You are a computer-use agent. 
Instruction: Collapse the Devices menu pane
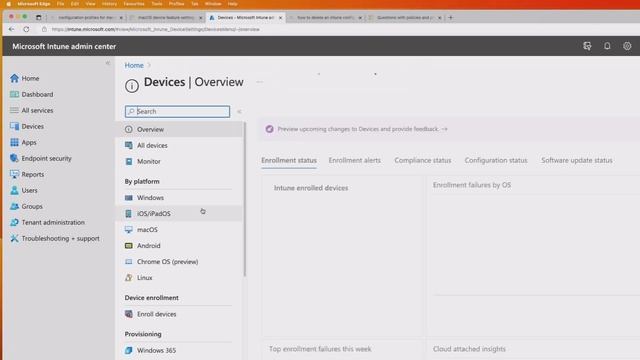(239, 111)
